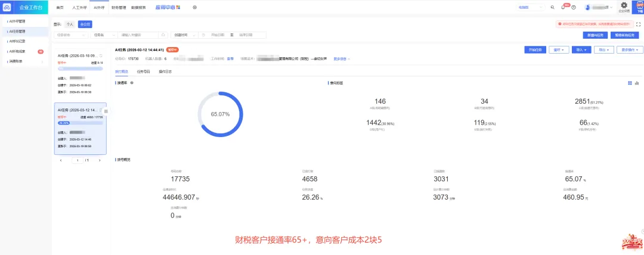Open the 创建时间 date type dropdown
Image resolution: width=644 pixels, height=255 pixels.
click(x=184, y=35)
